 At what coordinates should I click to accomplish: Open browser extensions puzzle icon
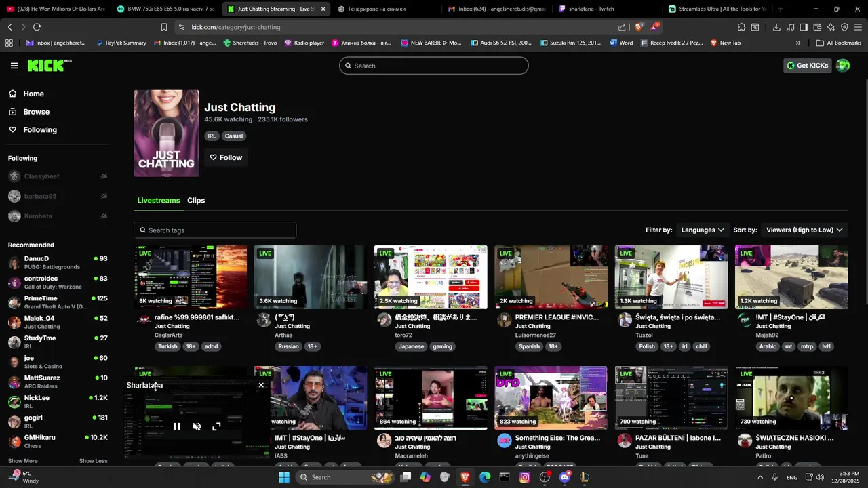pyautogui.click(x=741, y=27)
